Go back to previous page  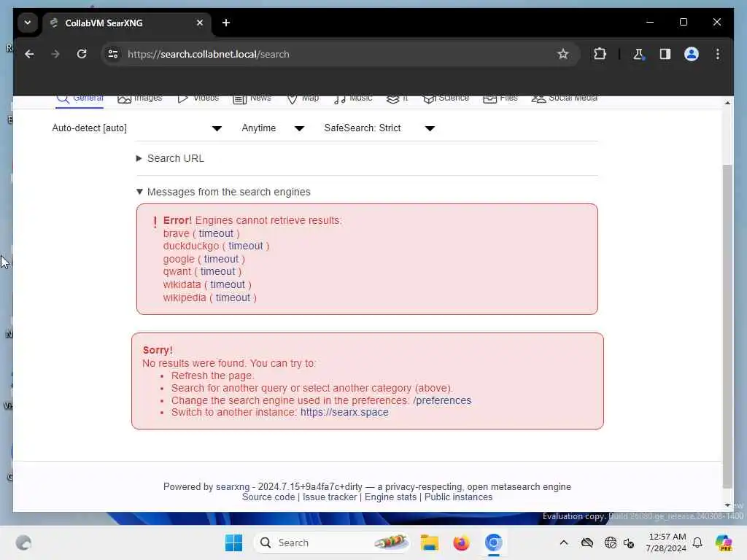tap(29, 54)
